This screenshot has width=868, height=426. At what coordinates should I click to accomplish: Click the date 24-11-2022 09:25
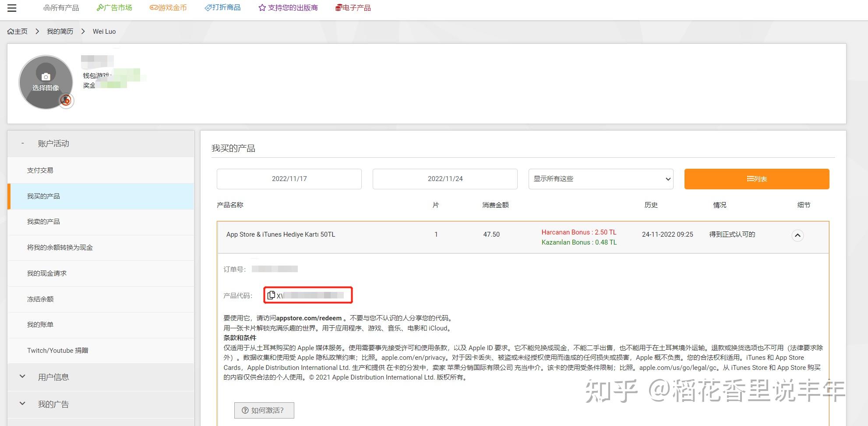point(667,234)
